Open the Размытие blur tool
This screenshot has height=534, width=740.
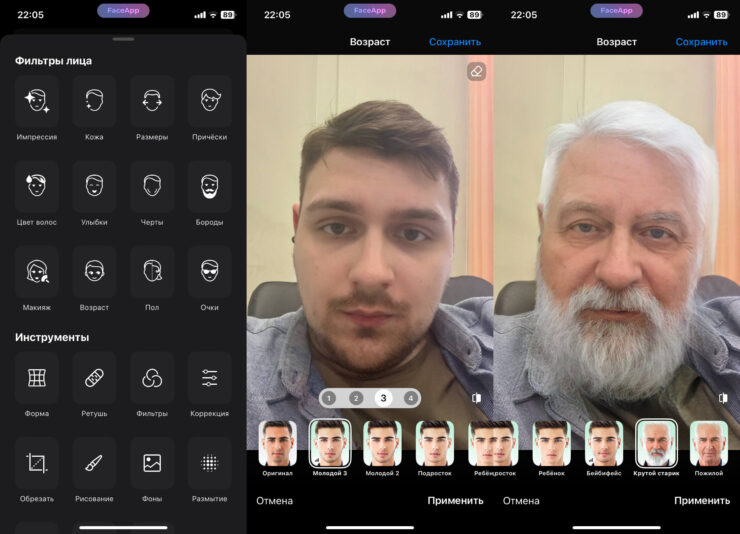(x=209, y=463)
